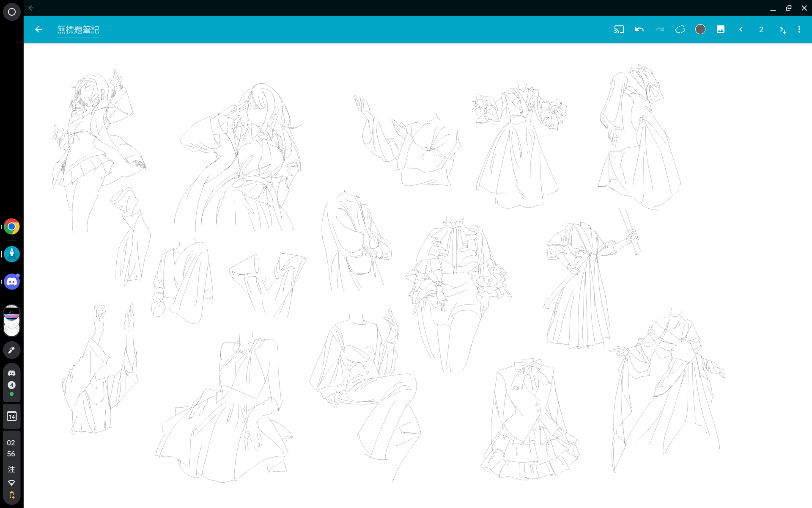Insert an image into the note
812x508 pixels.
tap(721, 29)
